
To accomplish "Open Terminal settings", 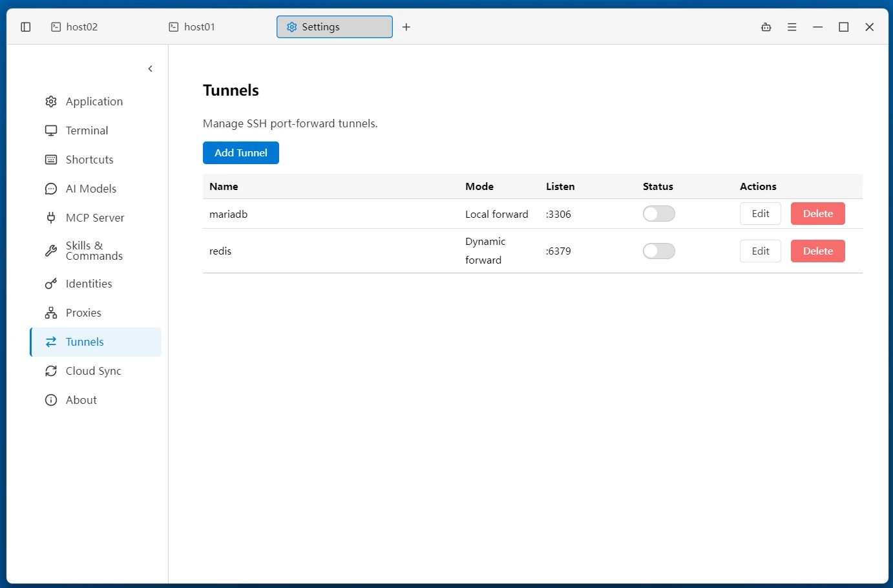I will (96, 131).
